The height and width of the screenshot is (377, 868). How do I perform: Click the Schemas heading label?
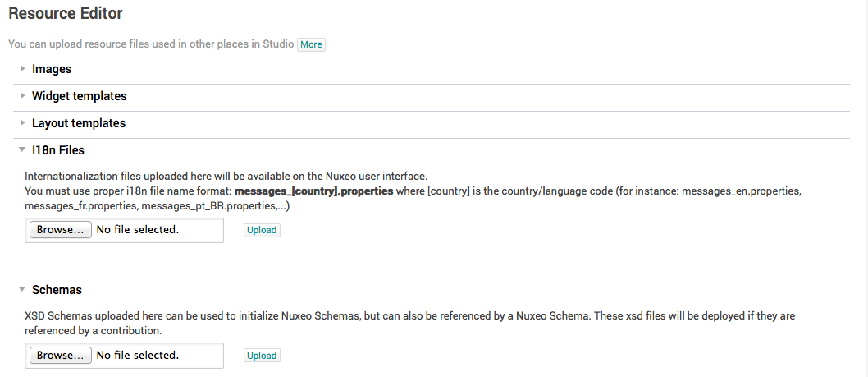[57, 290]
